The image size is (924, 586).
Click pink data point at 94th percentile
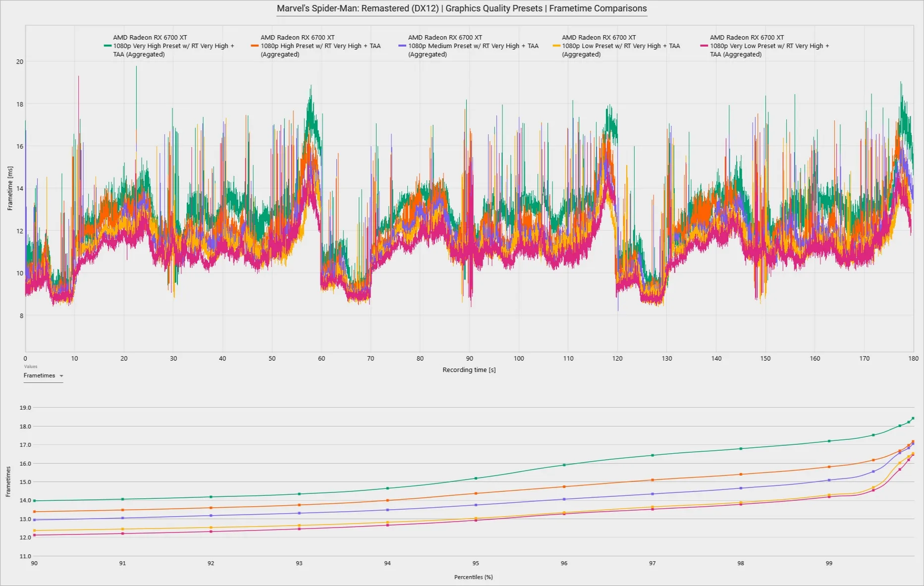(387, 525)
